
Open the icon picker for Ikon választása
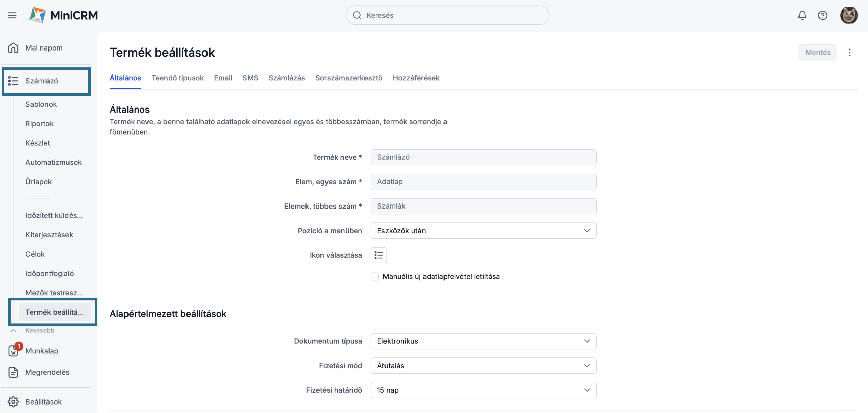pos(378,255)
